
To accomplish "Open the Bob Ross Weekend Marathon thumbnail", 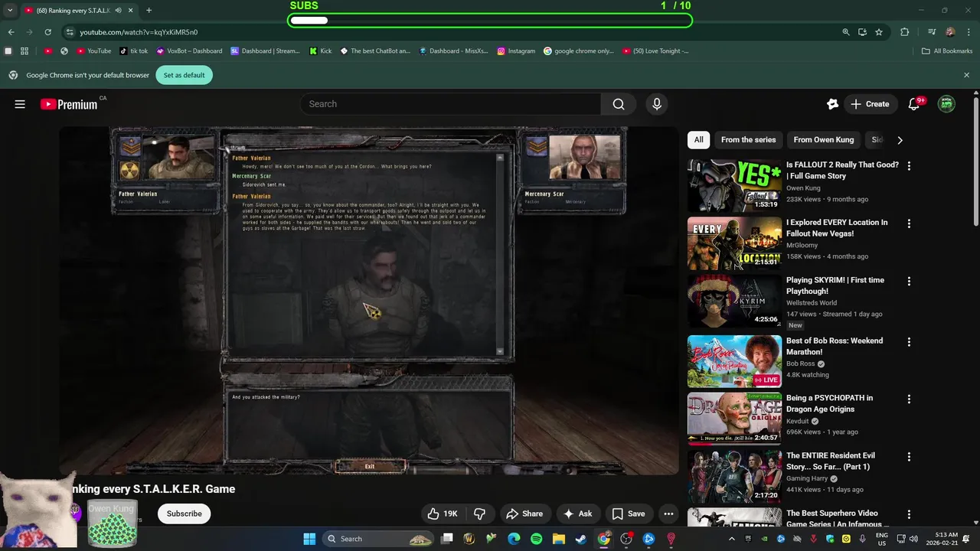I will [734, 361].
